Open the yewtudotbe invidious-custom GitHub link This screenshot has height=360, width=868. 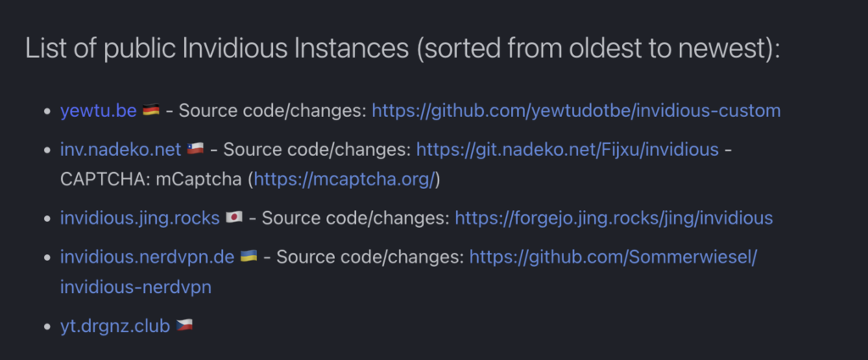click(x=576, y=111)
